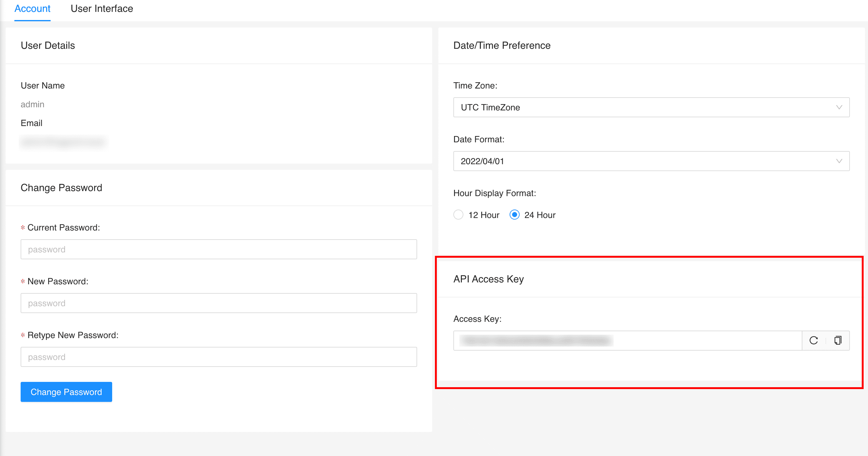
Task: Select the 24 Hour radio button
Action: (514, 215)
